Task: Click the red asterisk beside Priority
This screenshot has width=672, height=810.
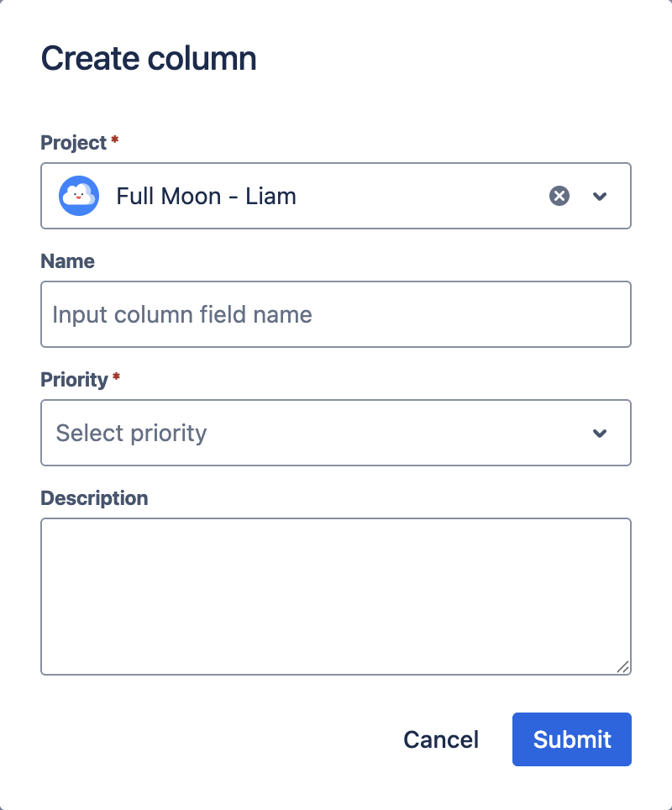Action: 116,378
